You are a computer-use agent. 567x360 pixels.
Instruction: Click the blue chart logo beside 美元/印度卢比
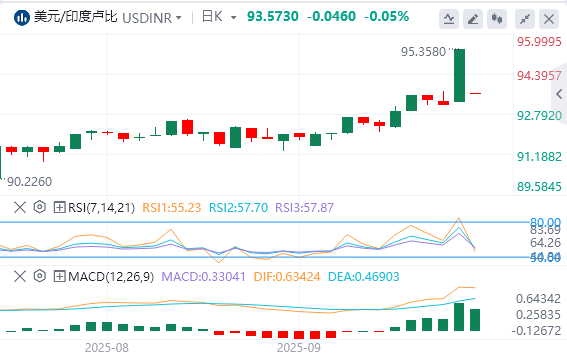(21, 17)
